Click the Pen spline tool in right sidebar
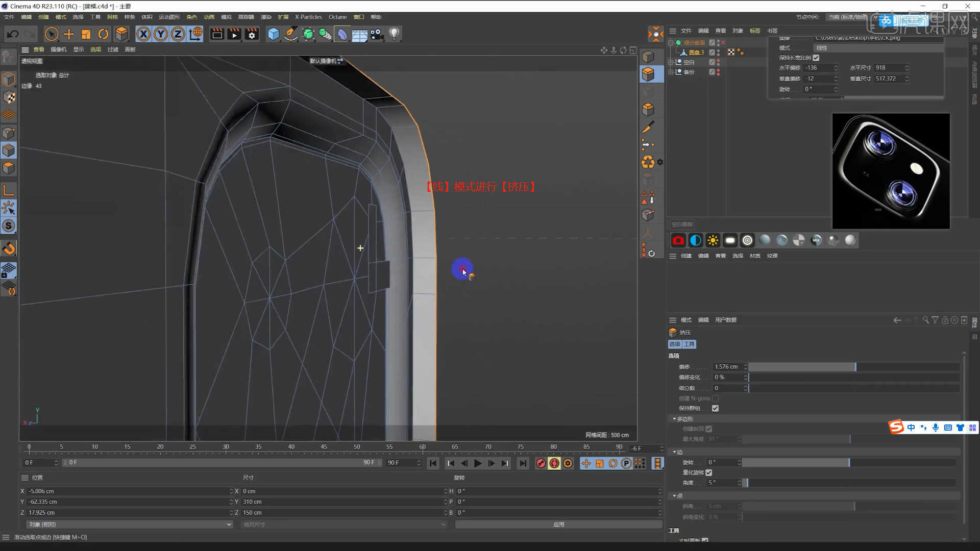 649,127
